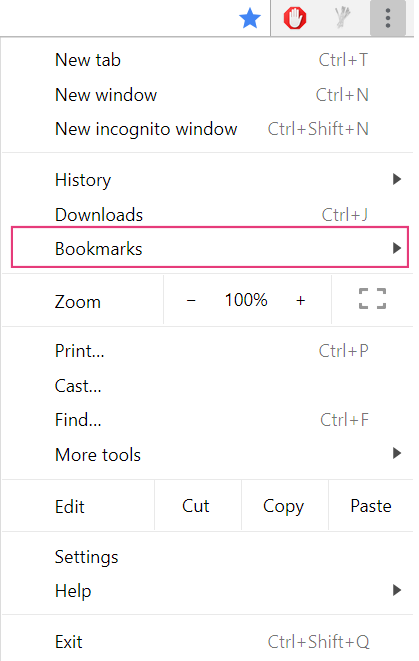Click the Cut button in Edit row

coord(196,506)
